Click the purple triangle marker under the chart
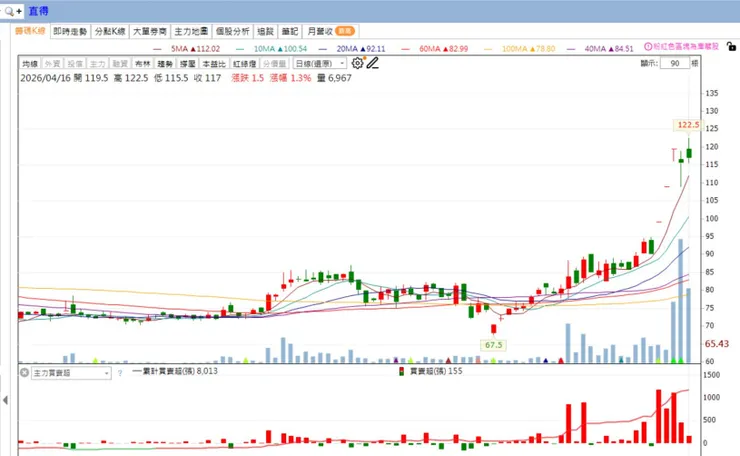Viewport: 740px width, 456px height. pyautogui.click(x=395, y=361)
